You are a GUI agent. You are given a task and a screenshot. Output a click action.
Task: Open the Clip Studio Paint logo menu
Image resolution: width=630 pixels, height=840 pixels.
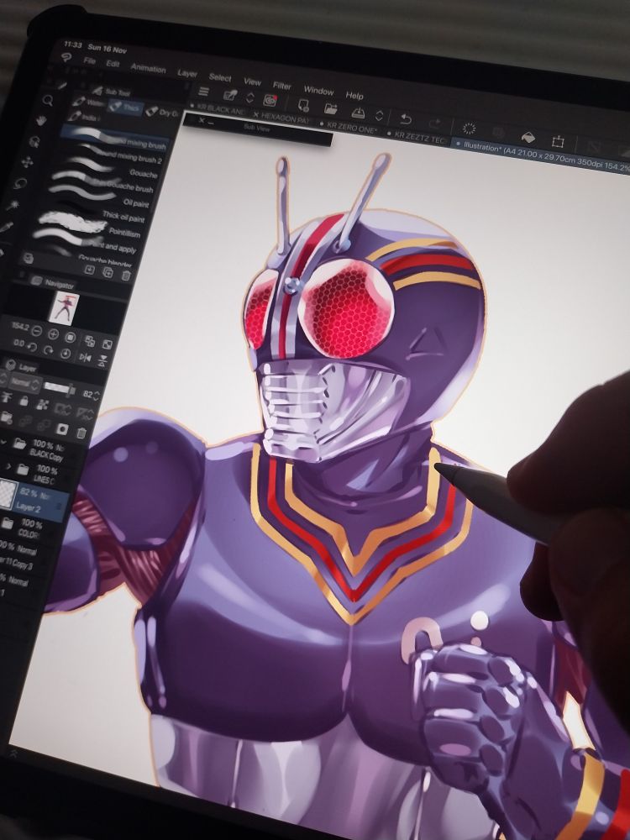67,58
